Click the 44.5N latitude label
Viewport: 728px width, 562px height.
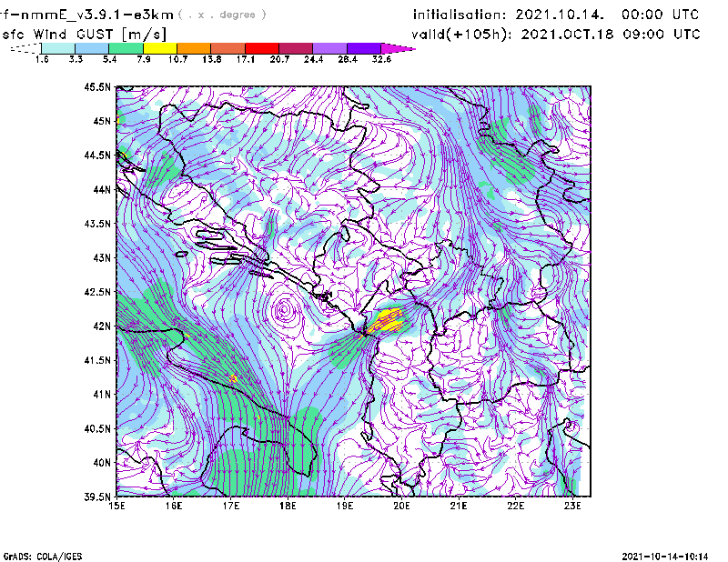pyautogui.click(x=97, y=155)
